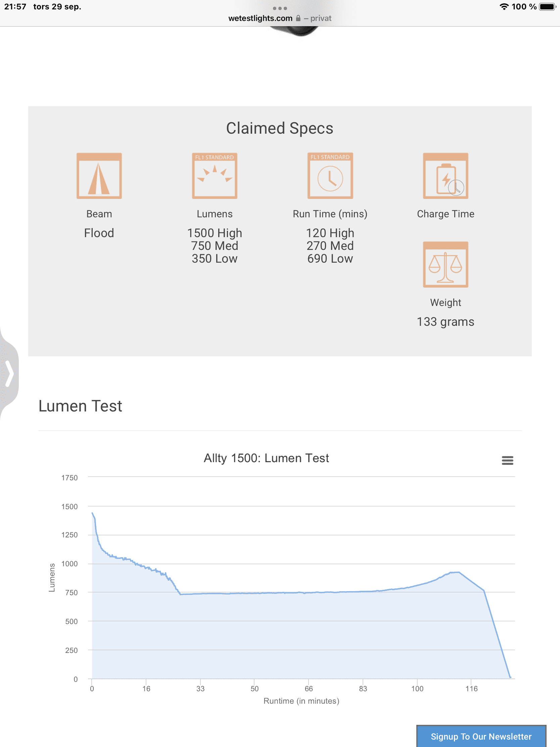Tap the wetestlights.com address bar

(x=280, y=18)
